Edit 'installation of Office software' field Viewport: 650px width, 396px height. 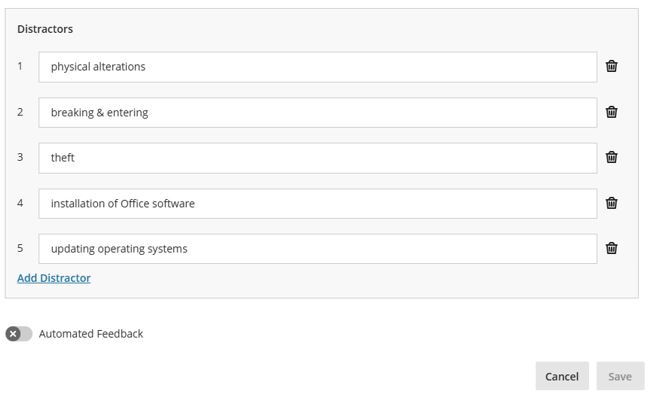click(318, 204)
